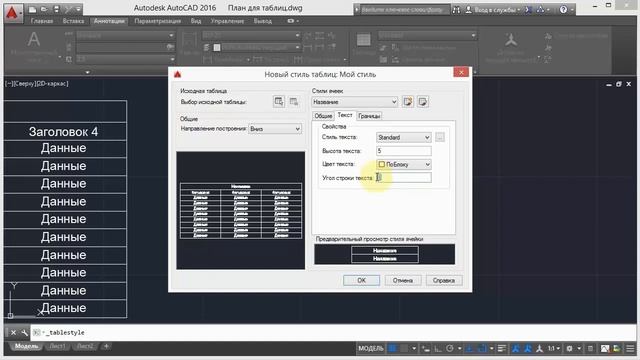The height and width of the screenshot is (360, 640).
Task: Switch to the 'Границы' tab in dialog
Action: [369, 116]
